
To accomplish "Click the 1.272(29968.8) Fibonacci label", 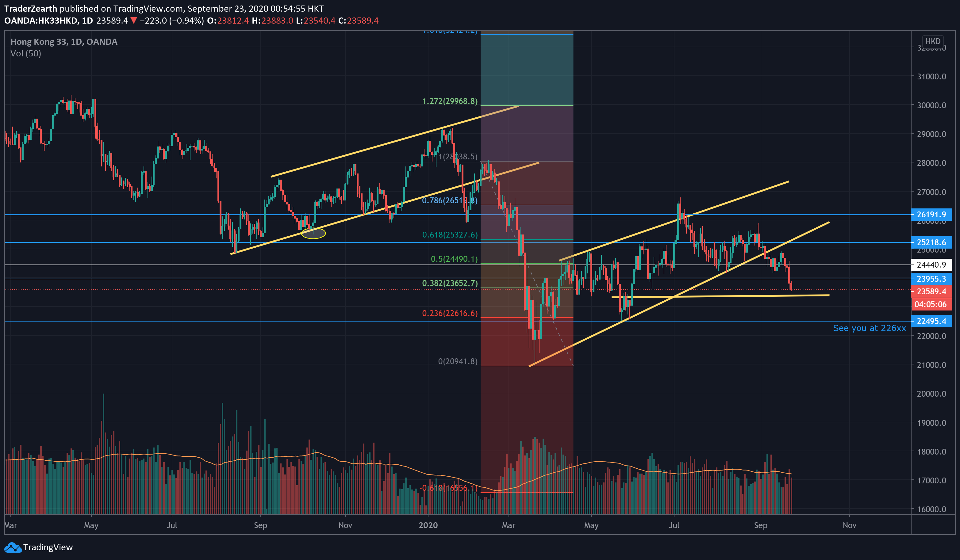I will coord(450,101).
